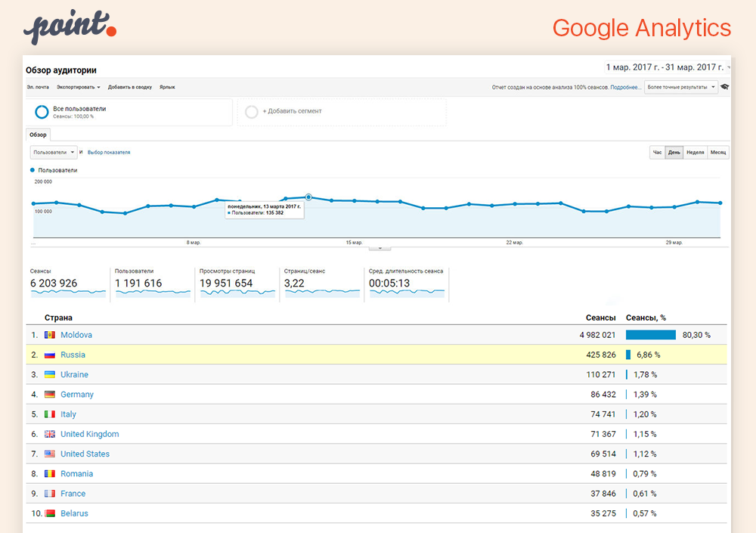The height and width of the screenshot is (533, 756).
Task: Open the Italy country link
Action: [x=68, y=414]
